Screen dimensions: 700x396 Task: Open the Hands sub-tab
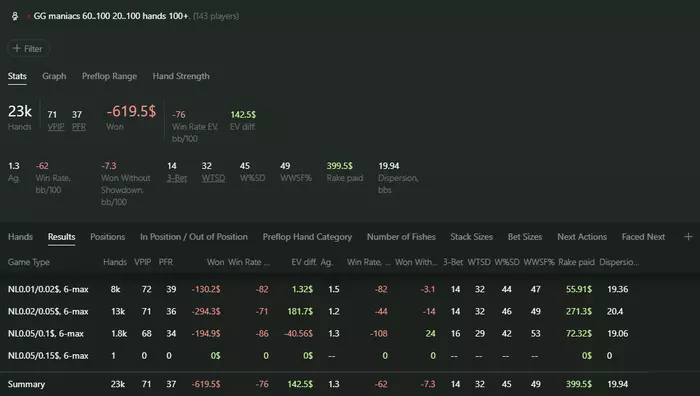click(20, 237)
